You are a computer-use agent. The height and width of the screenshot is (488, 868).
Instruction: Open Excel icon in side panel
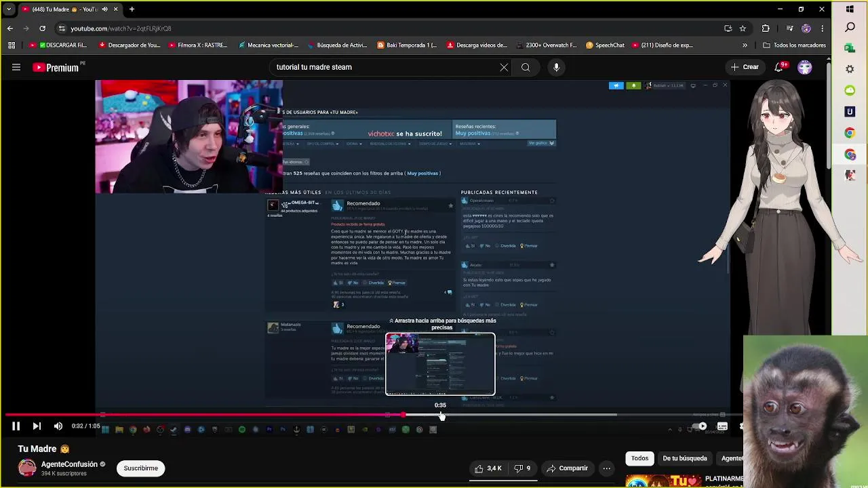[850, 48]
